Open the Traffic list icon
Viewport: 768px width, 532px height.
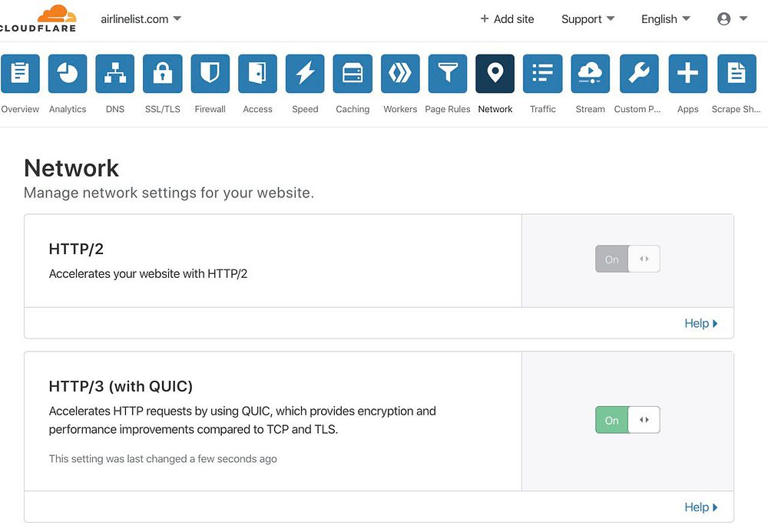543,74
